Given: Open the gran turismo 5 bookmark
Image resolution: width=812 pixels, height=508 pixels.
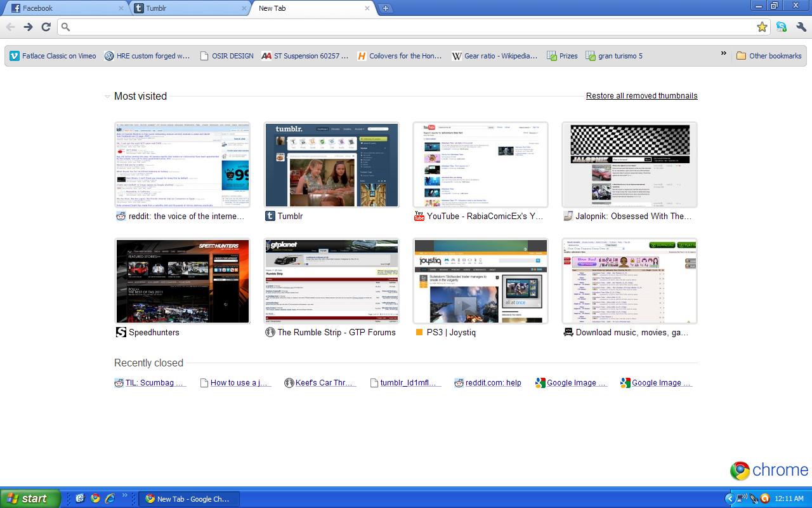Looking at the screenshot, I should pyautogui.click(x=614, y=56).
